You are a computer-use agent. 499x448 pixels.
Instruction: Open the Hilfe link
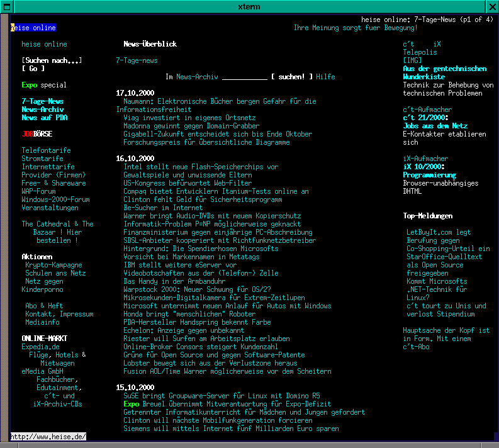point(325,77)
